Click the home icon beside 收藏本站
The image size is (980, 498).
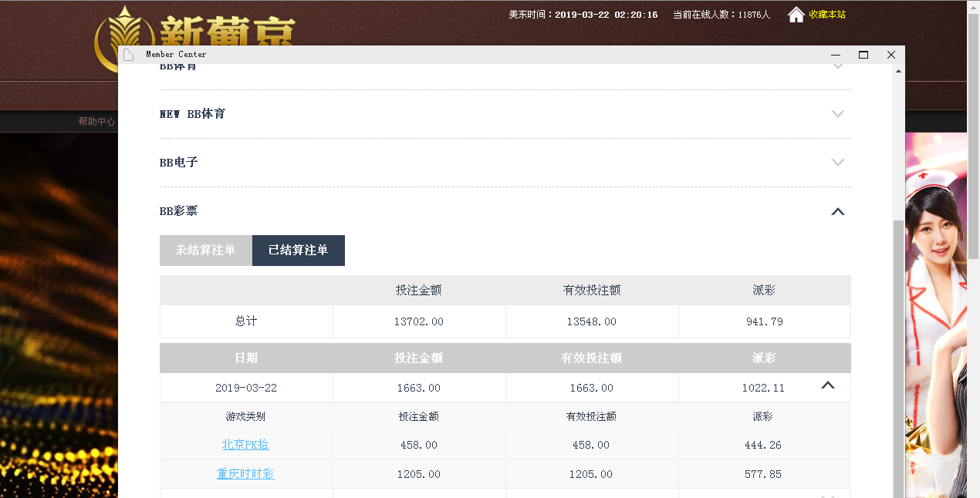point(796,15)
